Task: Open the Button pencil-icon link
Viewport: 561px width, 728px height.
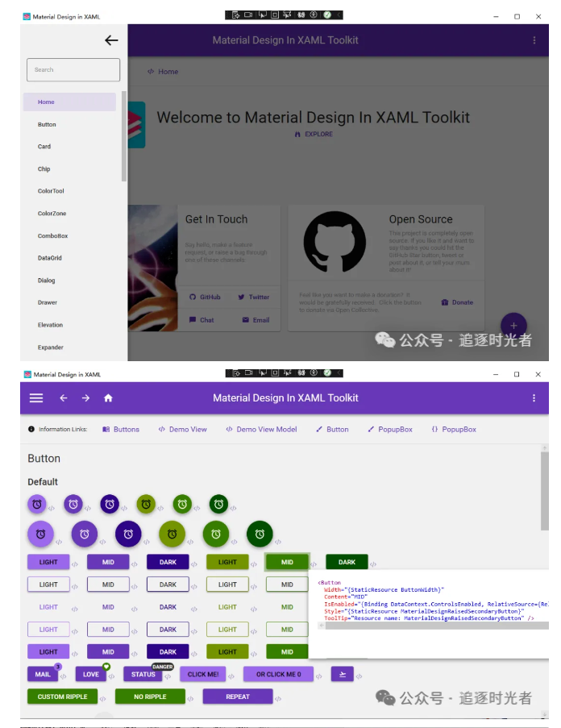Action: [x=332, y=430]
